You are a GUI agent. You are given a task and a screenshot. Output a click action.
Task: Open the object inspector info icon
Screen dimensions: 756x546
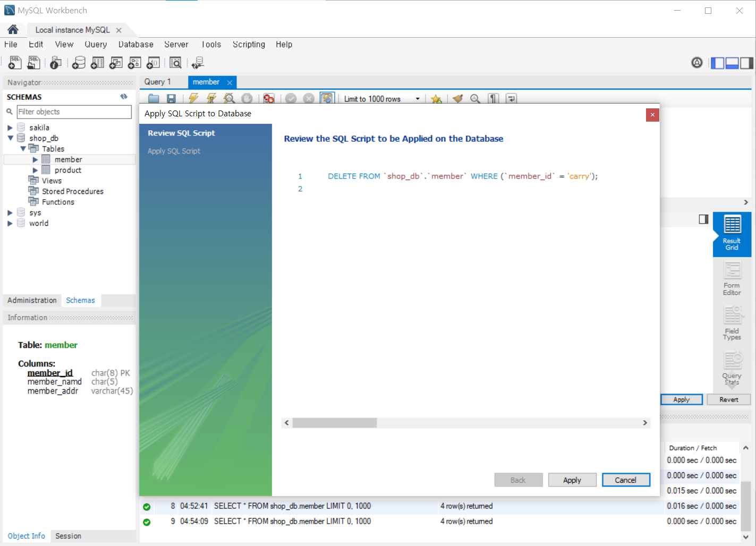click(55, 63)
